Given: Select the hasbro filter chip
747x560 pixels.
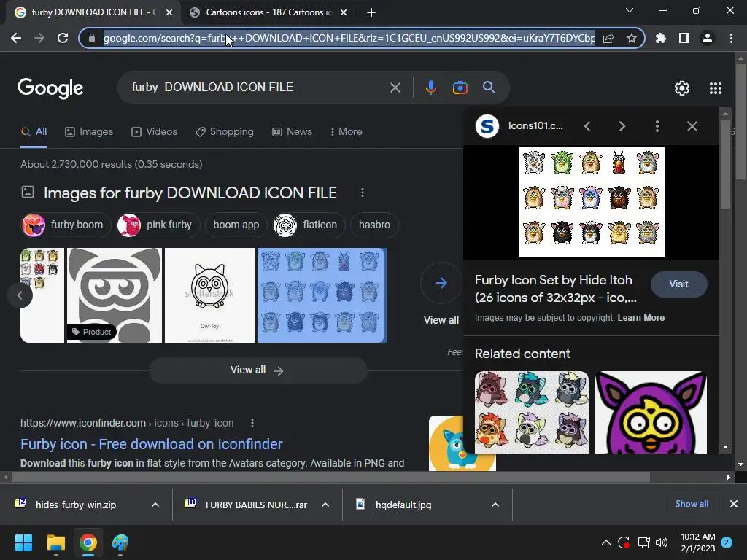Looking at the screenshot, I should (x=374, y=225).
